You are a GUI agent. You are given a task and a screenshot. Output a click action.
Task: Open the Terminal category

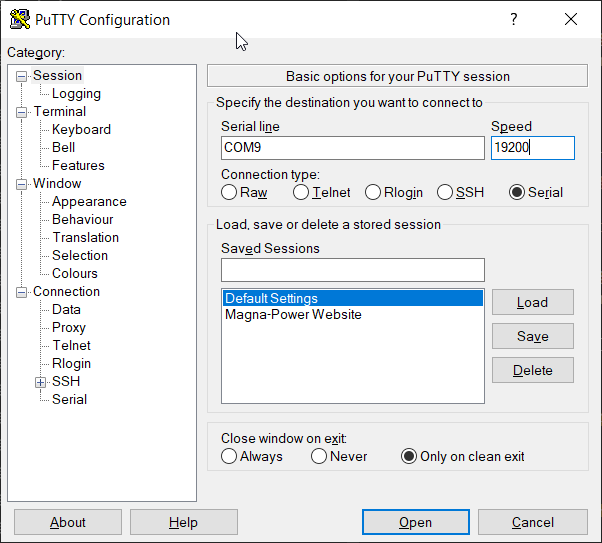[60, 111]
